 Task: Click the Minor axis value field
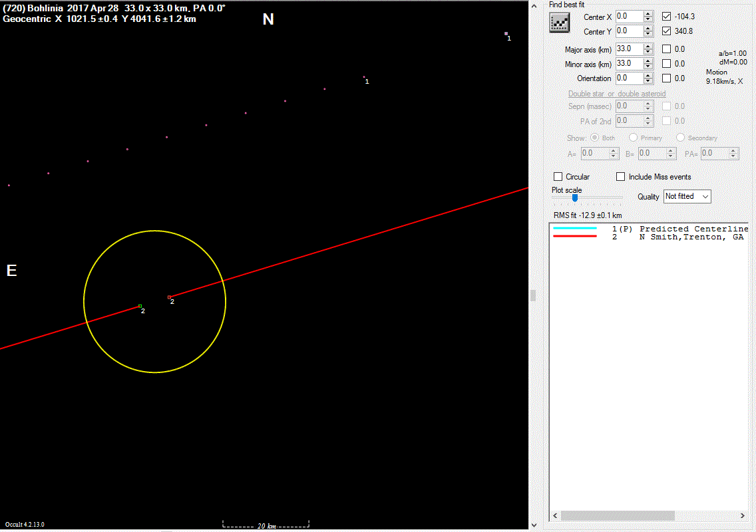coord(629,64)
